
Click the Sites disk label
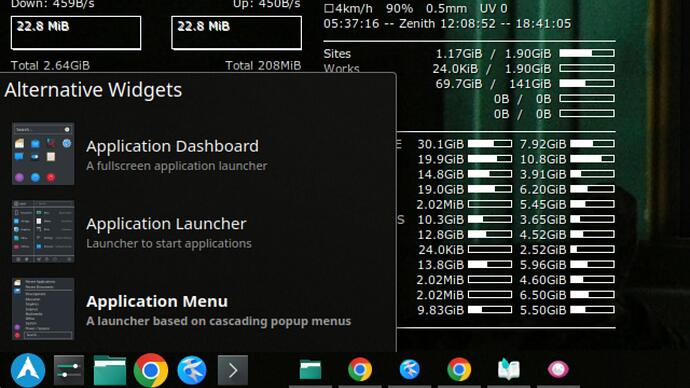(x=337, y=54)
